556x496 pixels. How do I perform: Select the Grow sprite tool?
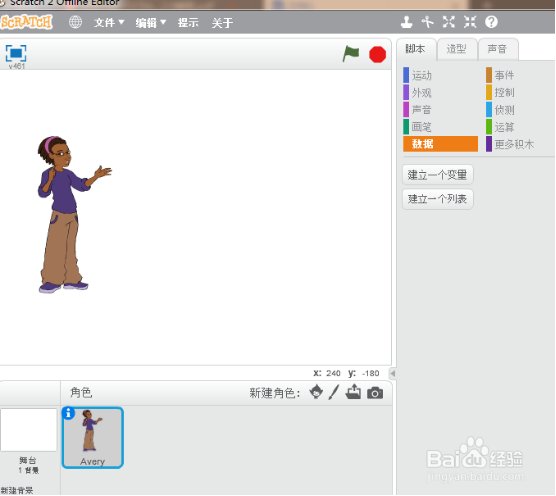tap(449, 22)
